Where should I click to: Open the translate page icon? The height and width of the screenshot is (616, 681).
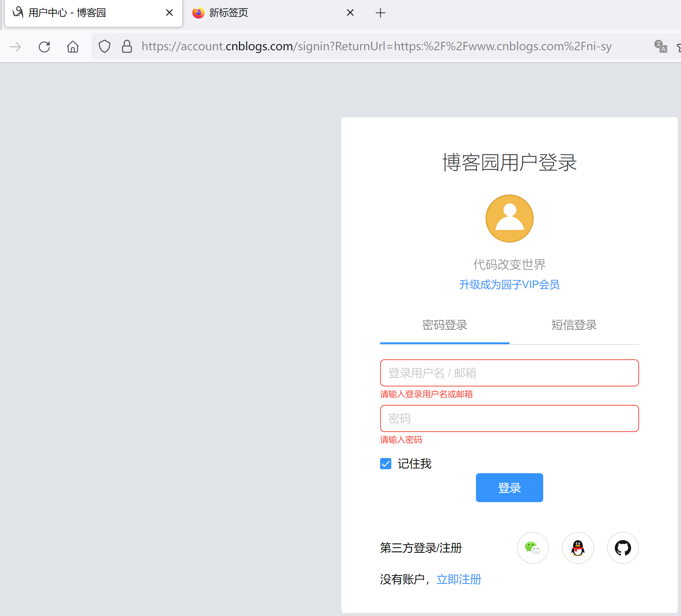660,46
